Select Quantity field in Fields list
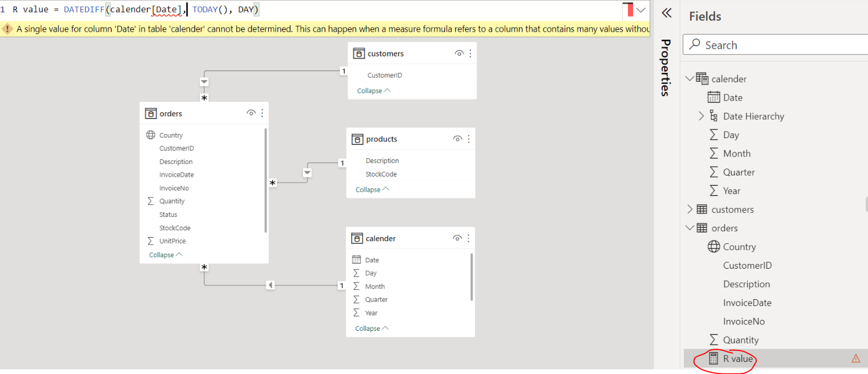The width and height of the screenshot is (868, 374). click(741, 340)
